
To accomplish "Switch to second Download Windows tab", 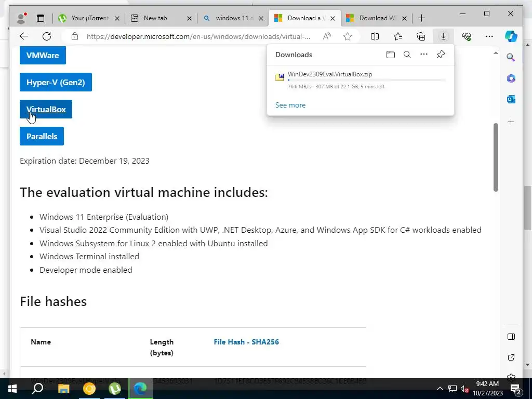I will (x=373, y=18).
